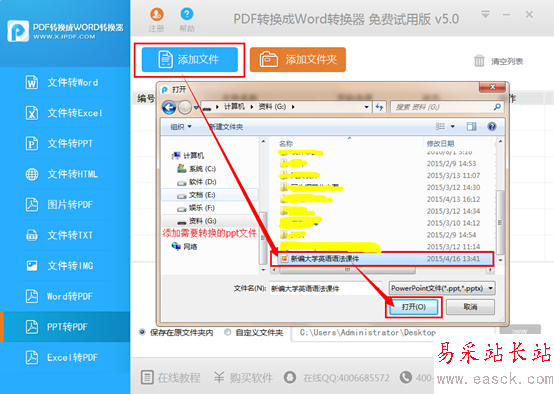Select 文件转Excel in sidebar
The image size is (554, 394).
click(65, 113)
